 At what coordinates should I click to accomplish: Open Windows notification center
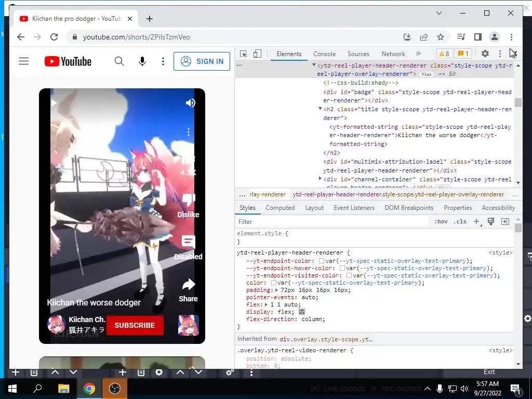click(515, 389)
